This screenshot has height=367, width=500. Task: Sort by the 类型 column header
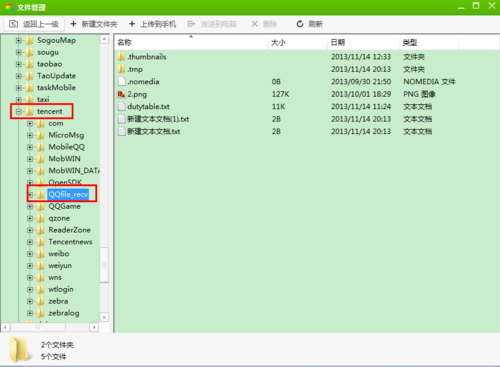coord(429,42)
